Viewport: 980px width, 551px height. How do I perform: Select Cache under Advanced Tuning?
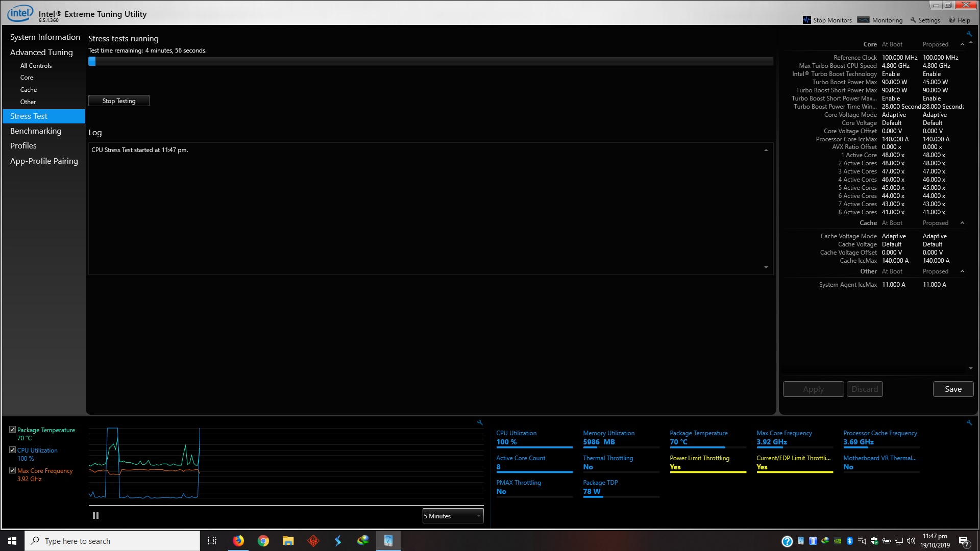tap(29, 90)
